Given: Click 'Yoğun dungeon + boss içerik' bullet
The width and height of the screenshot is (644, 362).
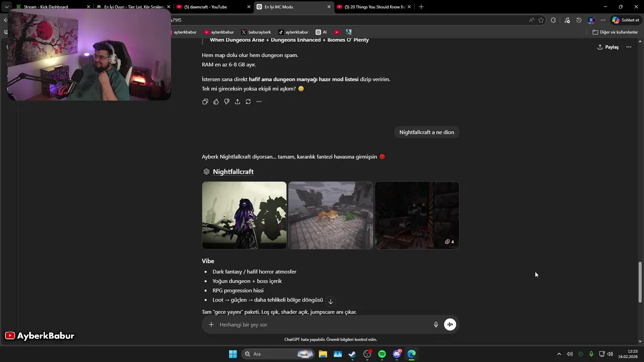Looking at the screenshot, I should click(247, 281).
